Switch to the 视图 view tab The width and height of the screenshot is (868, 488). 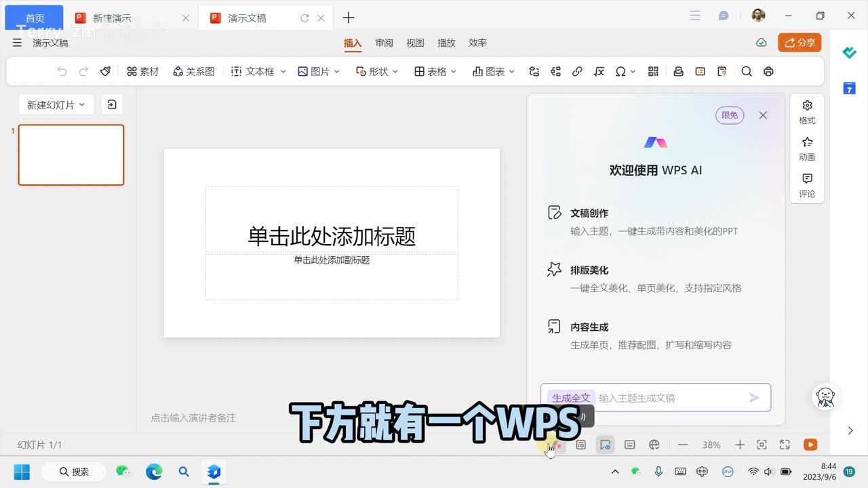(x=415, y=43)
